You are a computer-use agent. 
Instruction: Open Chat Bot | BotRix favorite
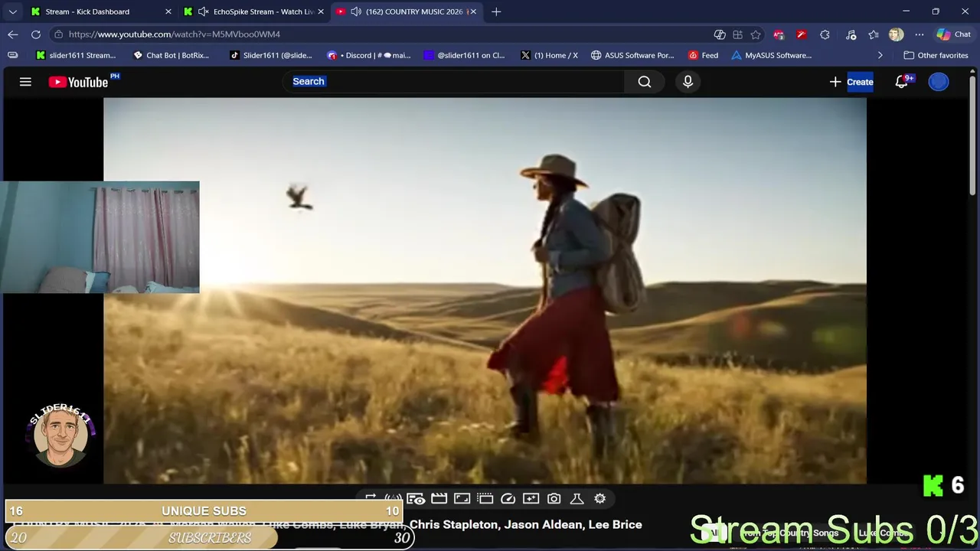[x=171, y=55]
